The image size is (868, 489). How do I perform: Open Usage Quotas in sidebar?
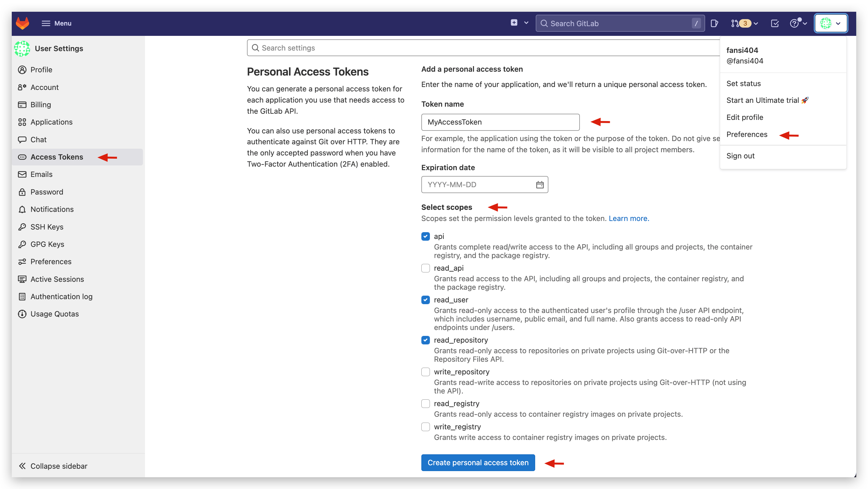tap(55, 314)
